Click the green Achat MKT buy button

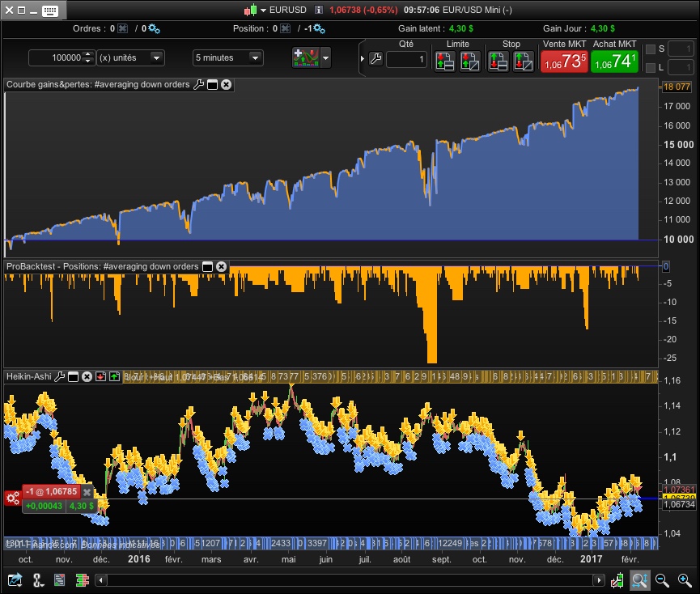614,62
